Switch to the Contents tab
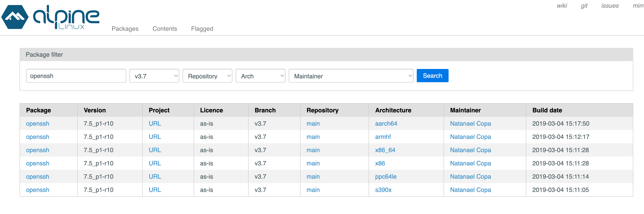This screenshot has height=214, width=644. pos(165,29)
